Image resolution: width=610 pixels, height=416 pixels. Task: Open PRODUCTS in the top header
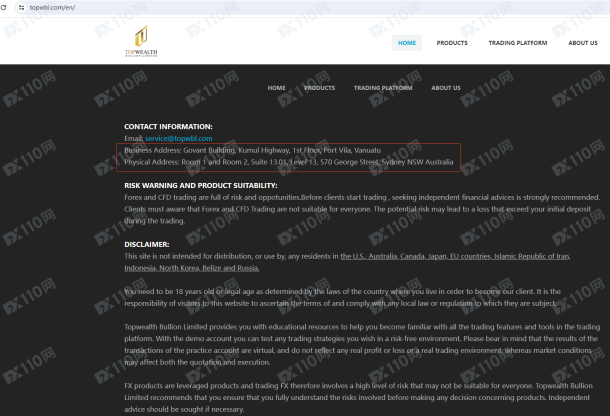452,43
